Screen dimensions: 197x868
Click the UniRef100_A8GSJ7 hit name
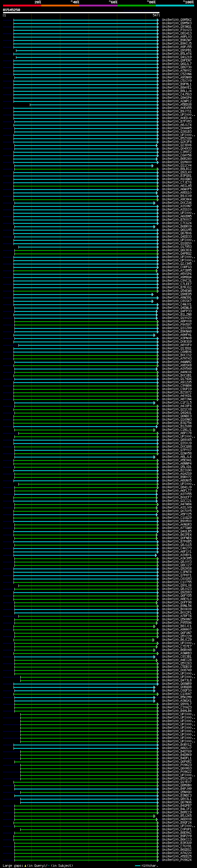pyautogui.click(x=177, y=748)
